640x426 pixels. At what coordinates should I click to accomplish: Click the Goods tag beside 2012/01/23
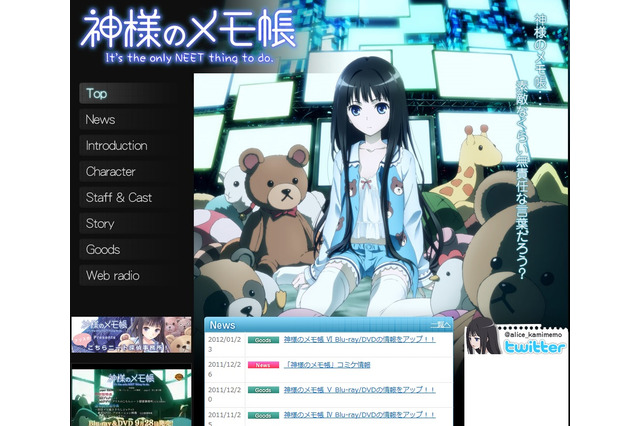point(263,340)
